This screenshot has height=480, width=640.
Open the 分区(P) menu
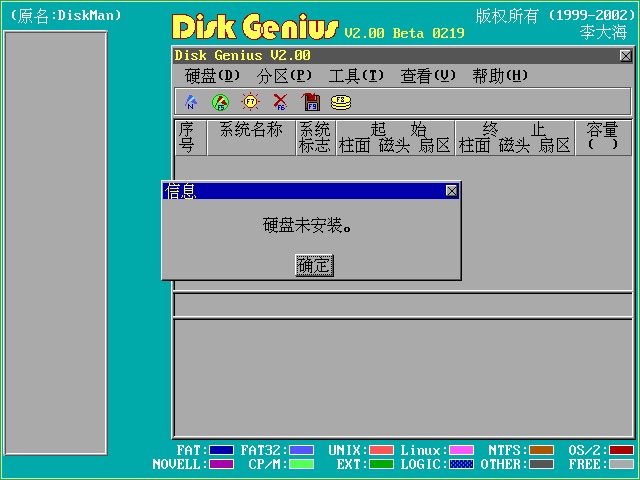tap(284, 76)
